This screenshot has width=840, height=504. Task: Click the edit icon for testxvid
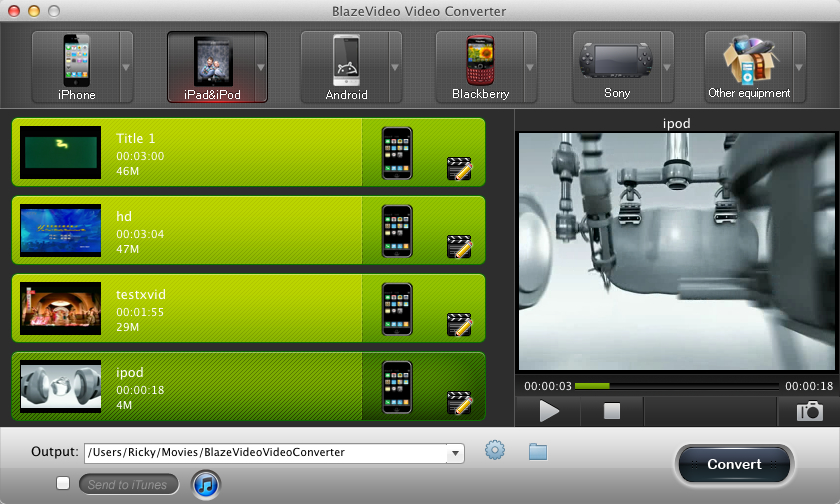coord(459,324)
